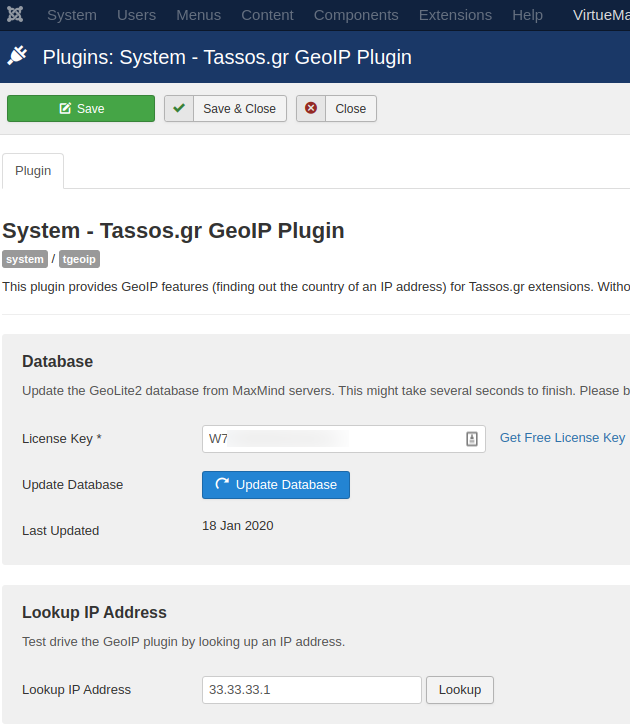Click the 'Update Database' field label
This screenshot has height=726, width=630.
click(x=73, y=485)
